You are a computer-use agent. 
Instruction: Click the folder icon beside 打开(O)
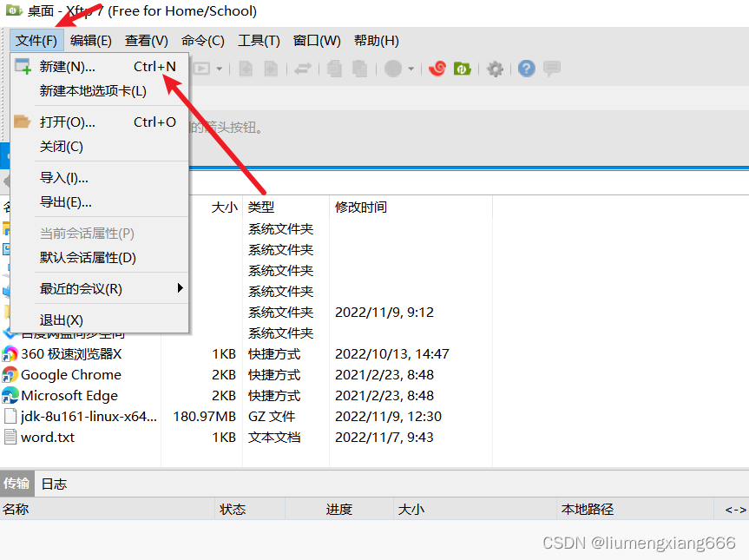pos(23,122)
